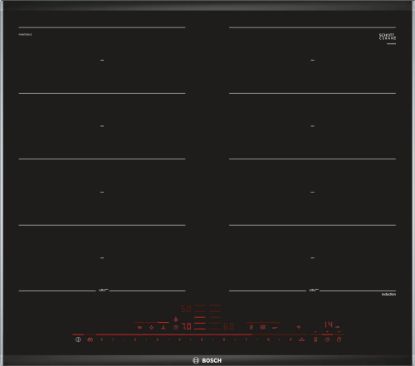This screenshot has width=415, height=366.
Task: Select power level 9 on the red slider
Action: point(290,340)
